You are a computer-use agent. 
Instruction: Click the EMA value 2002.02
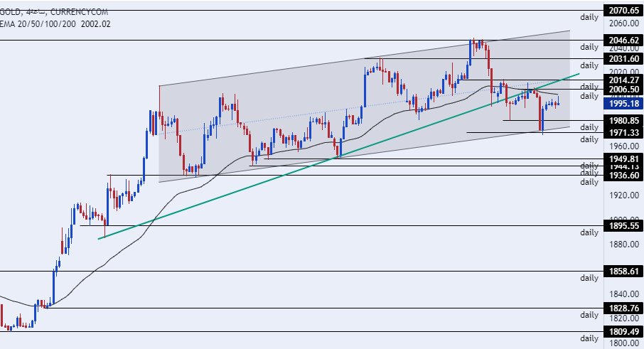pyautogui.click(x=97, y=23)
